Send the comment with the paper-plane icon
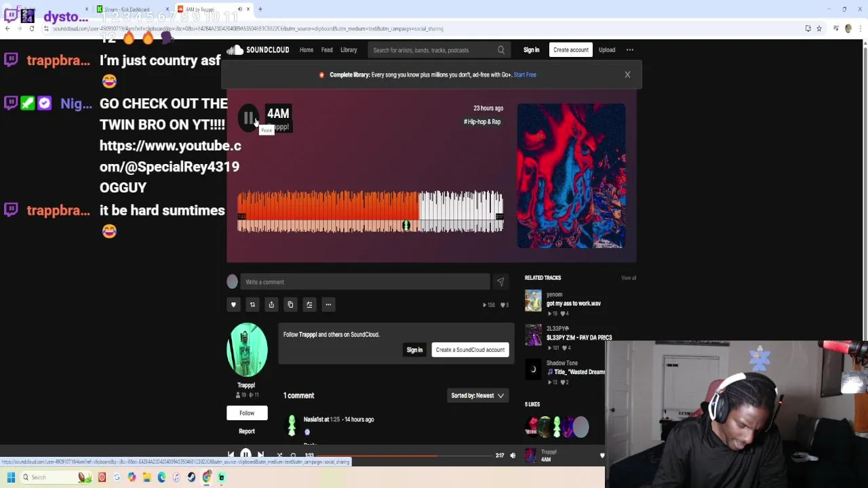The height and width of the screenshot is (488, 868). [x=500, y=282]
